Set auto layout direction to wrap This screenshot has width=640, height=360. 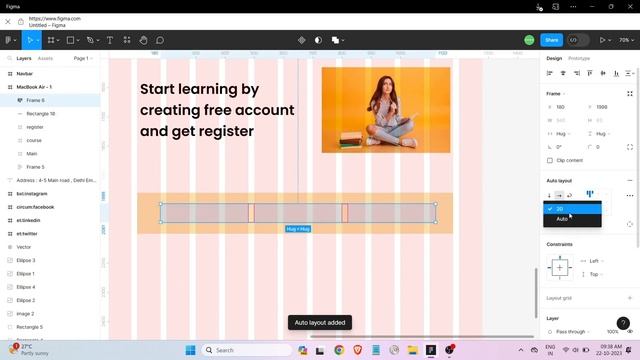(569, 195)
